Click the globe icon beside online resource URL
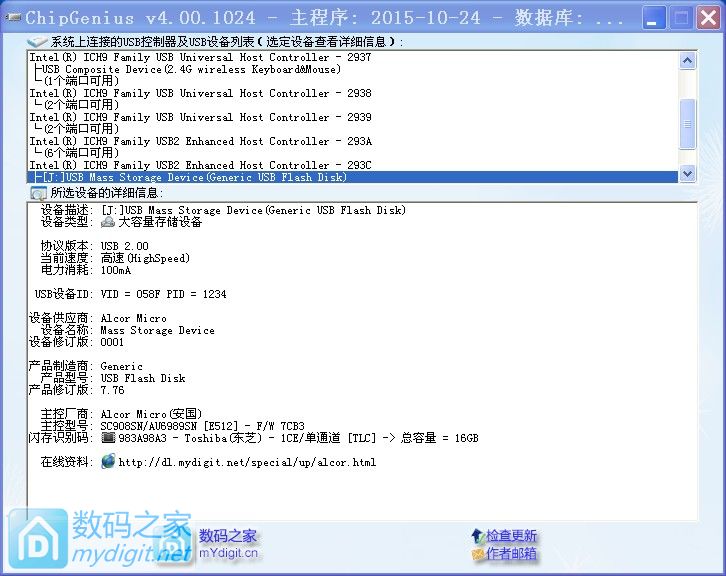726x576 pixels. [108, 461]
